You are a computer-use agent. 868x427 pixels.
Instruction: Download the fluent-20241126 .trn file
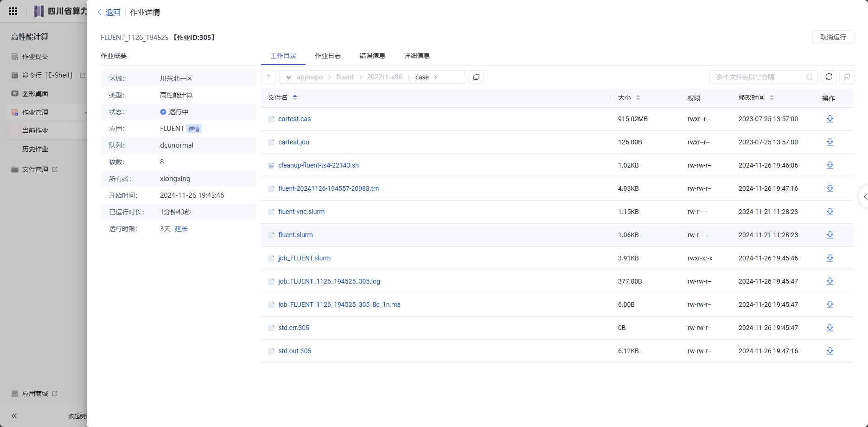pyautogui.click(x=830, y=188)
